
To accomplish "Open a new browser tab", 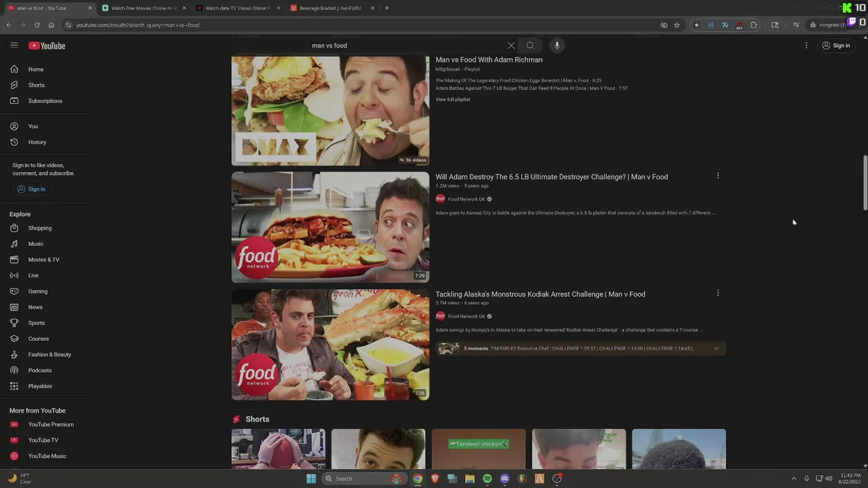I will pos(387,8).
